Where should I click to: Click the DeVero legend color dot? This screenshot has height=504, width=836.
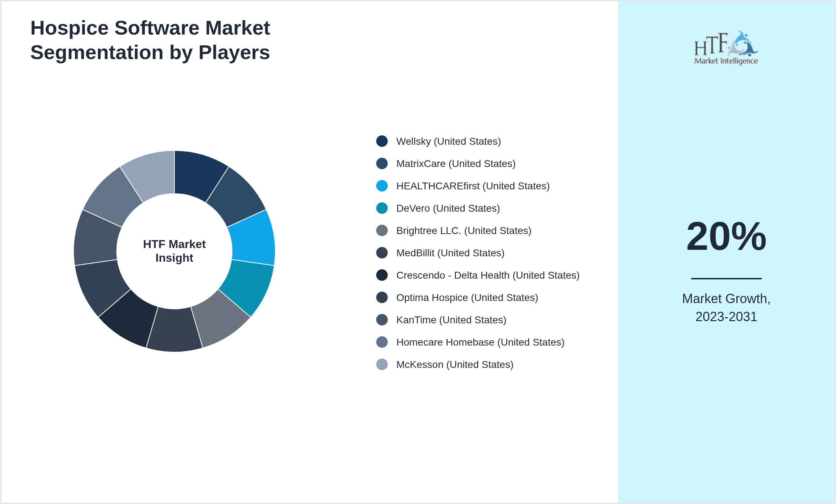point(382,208)
